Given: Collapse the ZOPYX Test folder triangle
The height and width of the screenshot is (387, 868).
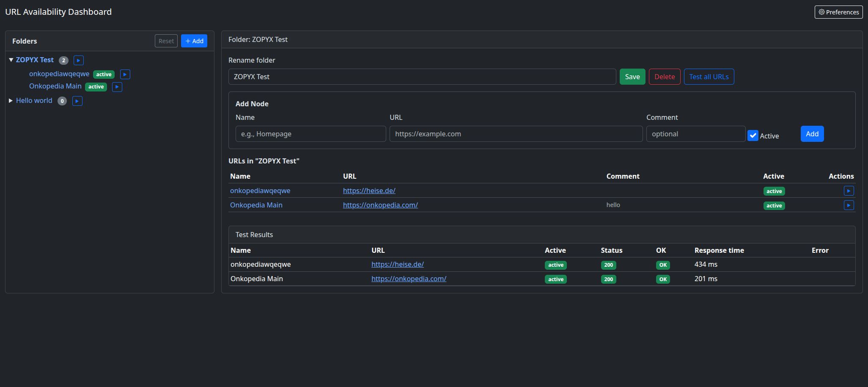Looking at the screenshot, I should pos(11,60).
